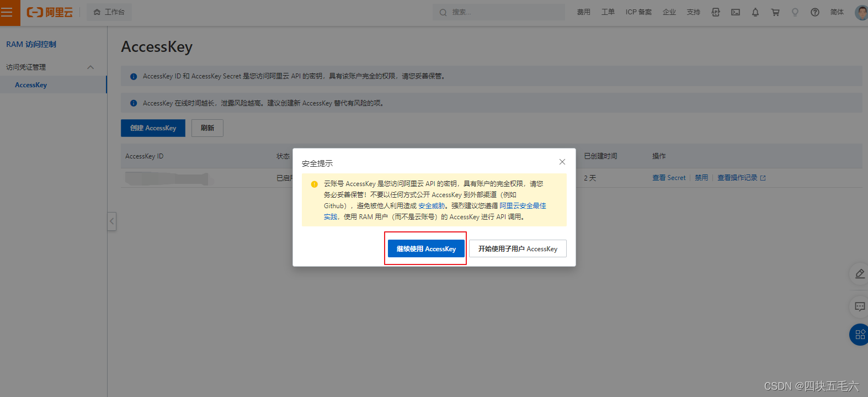Click the yellow warning icon in dialog
The width and height of the screenshot is (868, 397).
tap(315, 184)
